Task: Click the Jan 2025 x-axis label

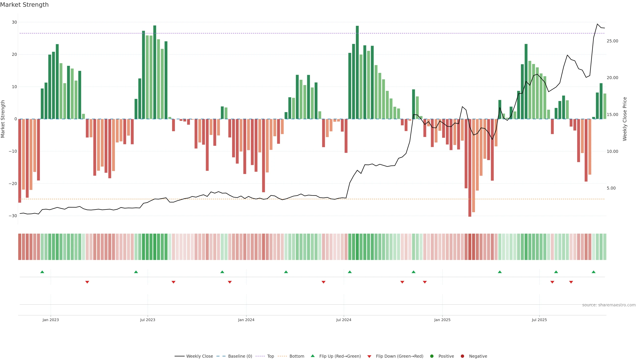Action: (x=442, y=320)
